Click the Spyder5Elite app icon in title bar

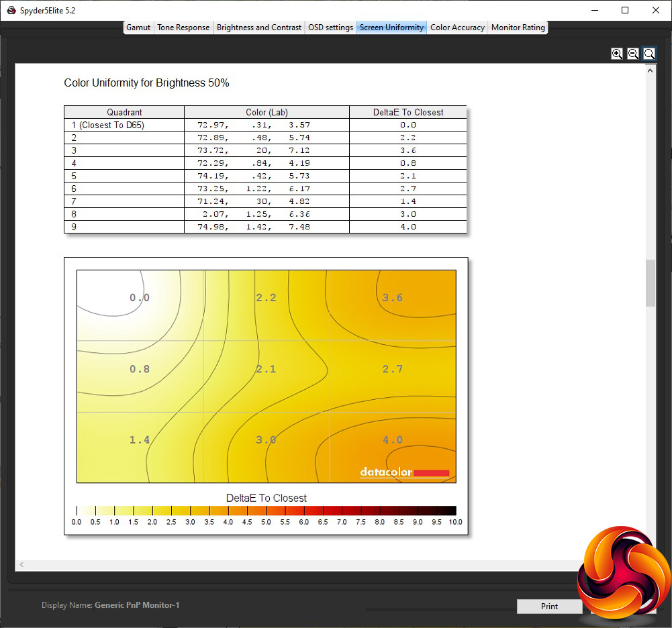point(11,10)
